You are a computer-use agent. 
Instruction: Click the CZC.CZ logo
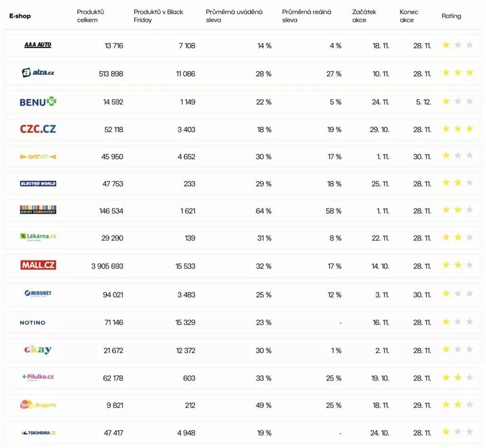[x=38, y=129]
